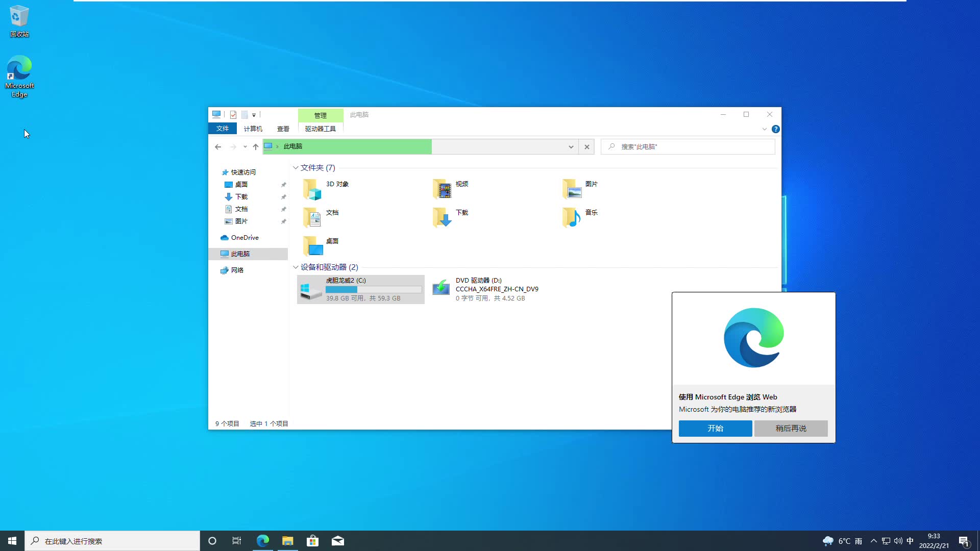
Task: Open the 驱动器工具 tab
Action: pyautogui.click(x=320, y=129)
